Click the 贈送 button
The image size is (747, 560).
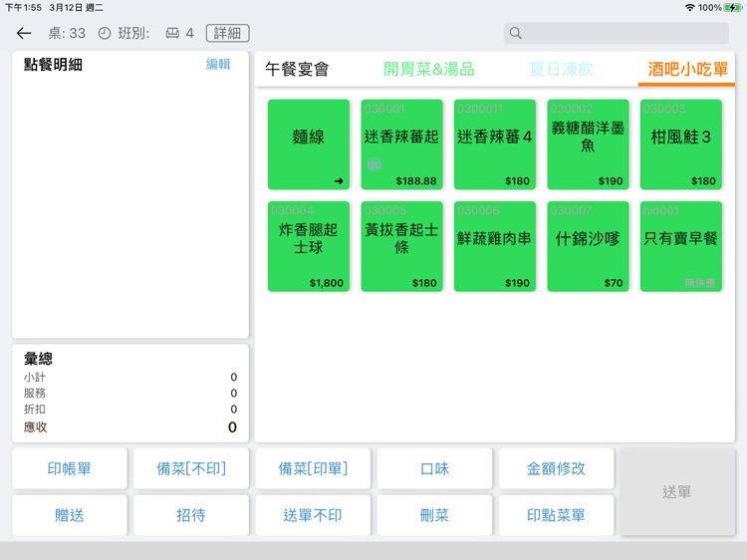pyautogui.click(x=70, y=515)
